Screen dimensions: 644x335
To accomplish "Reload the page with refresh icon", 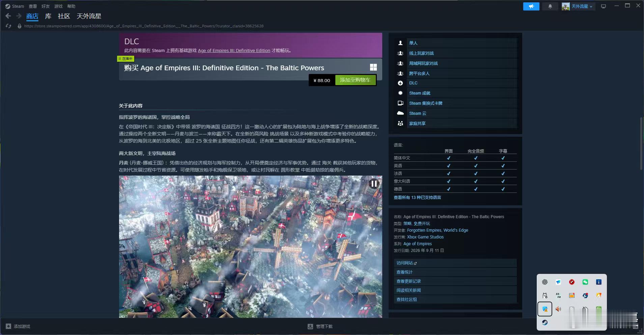I will coord(9,26).
